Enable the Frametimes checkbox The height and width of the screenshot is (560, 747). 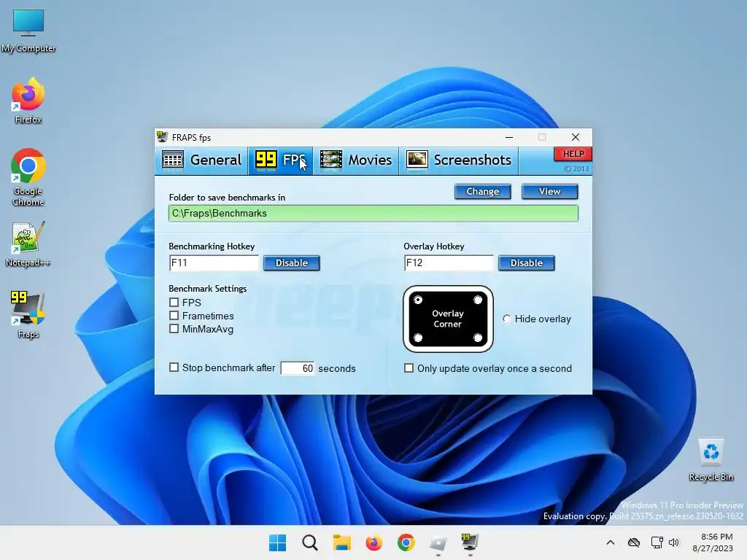[174, 316]
